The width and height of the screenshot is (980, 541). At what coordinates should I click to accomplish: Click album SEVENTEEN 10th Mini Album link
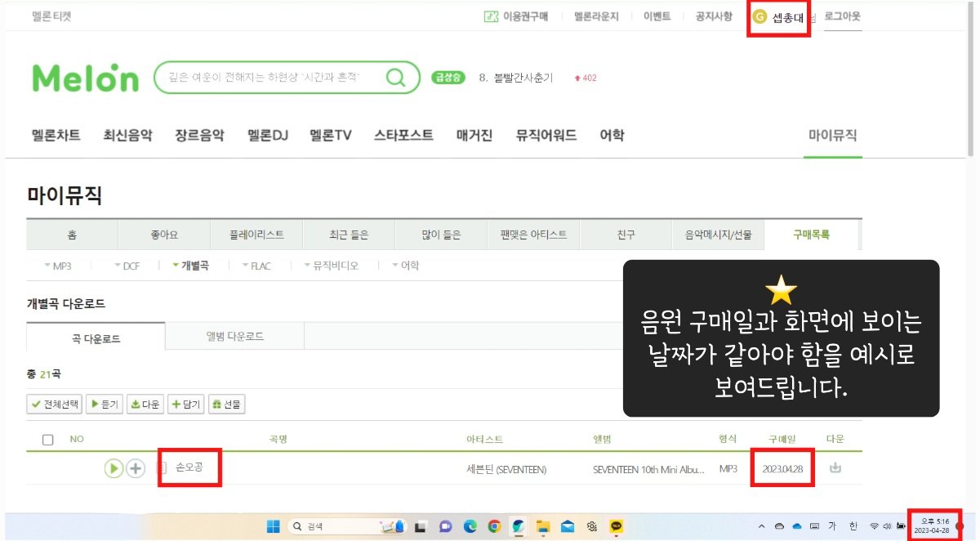point(649,470)
